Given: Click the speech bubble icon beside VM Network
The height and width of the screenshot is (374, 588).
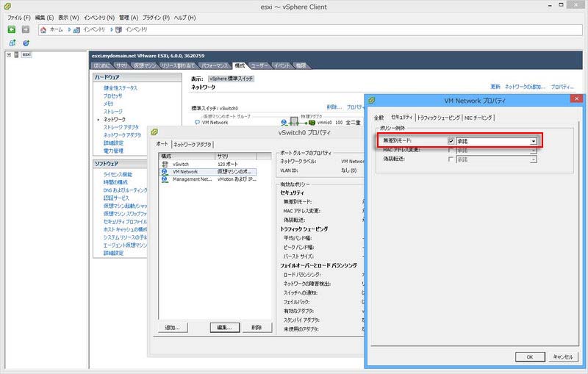Looking at the screenshot, I should click(197, 122).
